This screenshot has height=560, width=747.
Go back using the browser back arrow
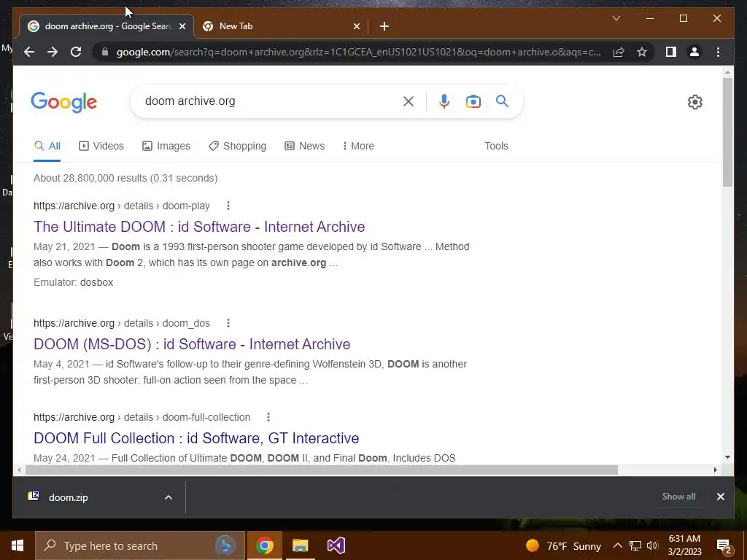coord(29,52)
